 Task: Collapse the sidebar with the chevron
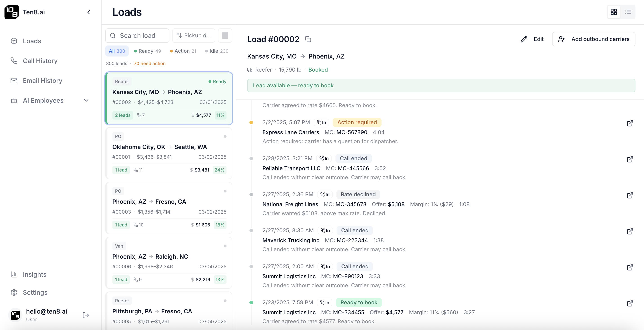tap(89, 12)
